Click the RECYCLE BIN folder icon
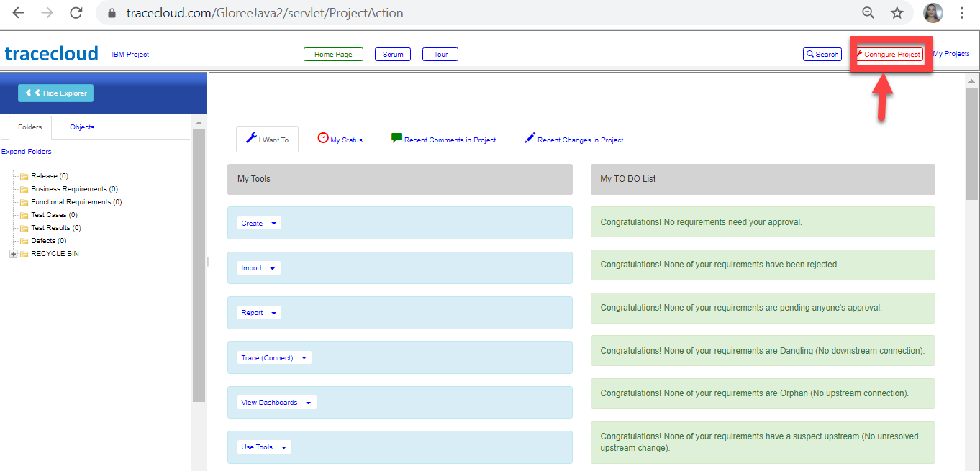980x471 pixels. 24,254
